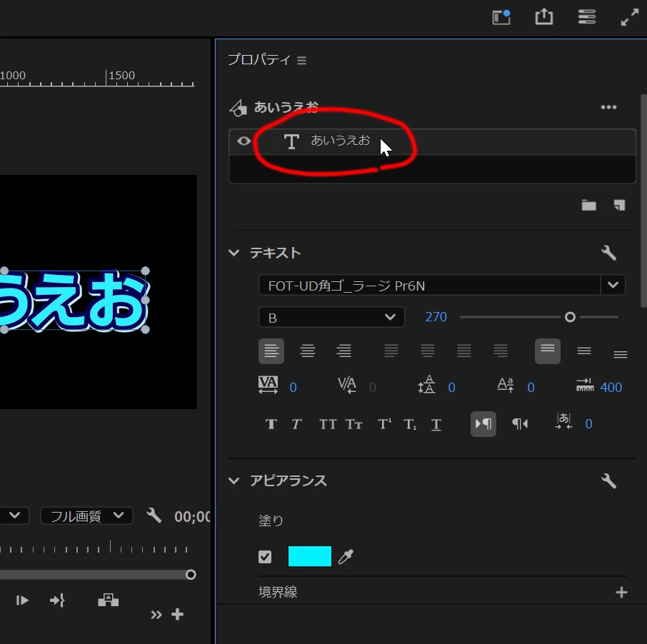Open the workspace layout switcher icon
Image resolution: width=647 pixels, height=644 pixels.
click(586, 17)
